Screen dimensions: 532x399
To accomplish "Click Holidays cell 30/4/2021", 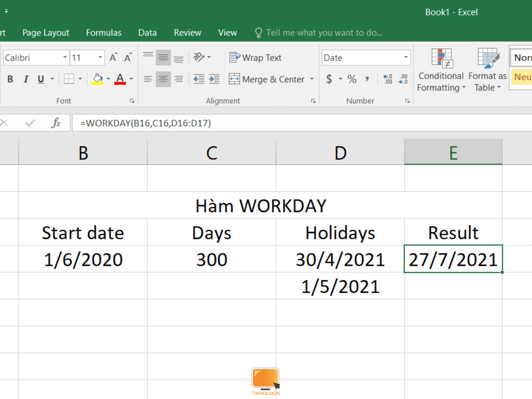I will (340, 259).
